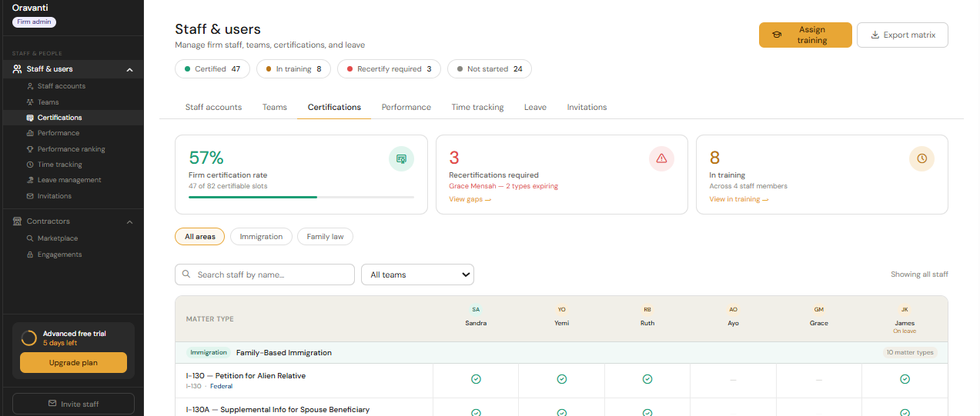
Task: Click the Grace Mensah expiring notice text
Action: tap(503, 186)
